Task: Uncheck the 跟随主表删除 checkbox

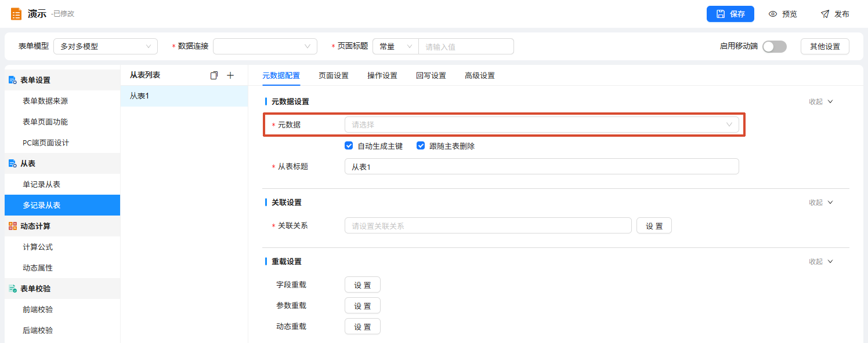Action: pyautogui.click(x=421, y=146)
